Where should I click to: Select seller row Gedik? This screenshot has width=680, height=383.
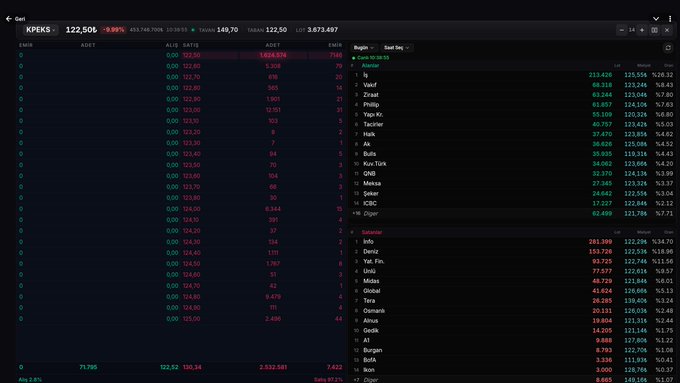tap(513, 331)
